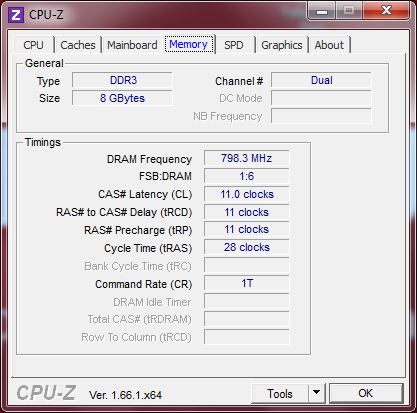The image size is (417, 413).
Task: Click the 11.0 clocks CAS Latency value
Action: point(247,194)
